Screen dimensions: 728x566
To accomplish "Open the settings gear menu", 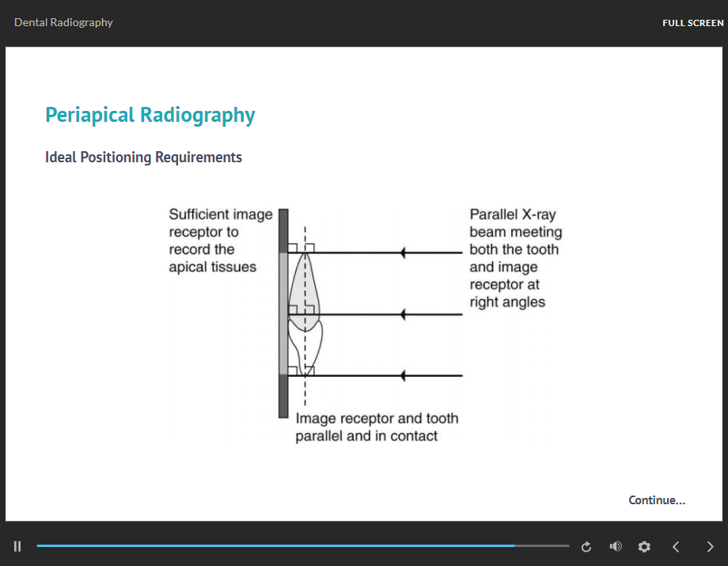I will (x=644, y=547).
